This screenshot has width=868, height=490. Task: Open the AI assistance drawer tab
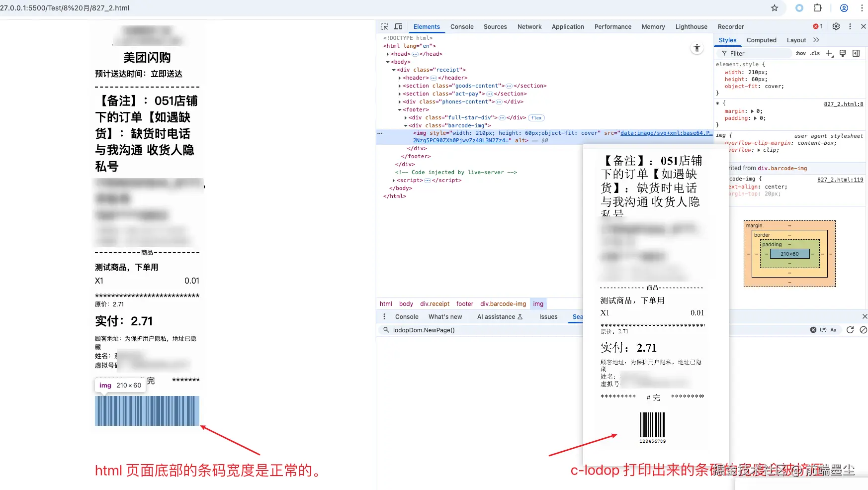[x=500, y=317]
